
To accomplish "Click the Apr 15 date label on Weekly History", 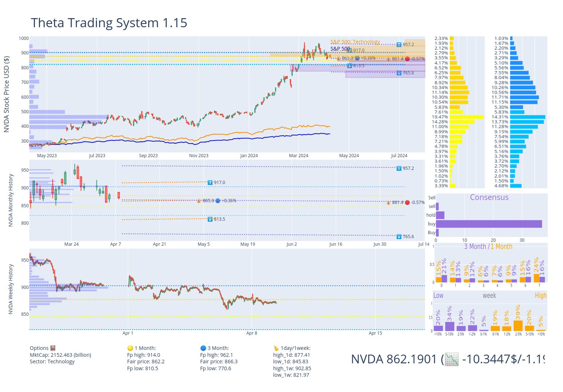I will coord(375,333).
